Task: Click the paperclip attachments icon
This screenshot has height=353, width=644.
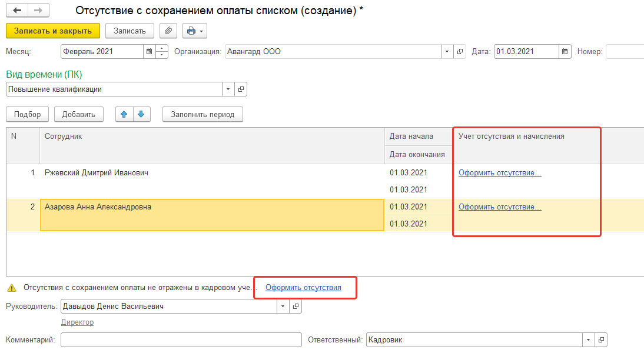Action: tap(168, 31)
